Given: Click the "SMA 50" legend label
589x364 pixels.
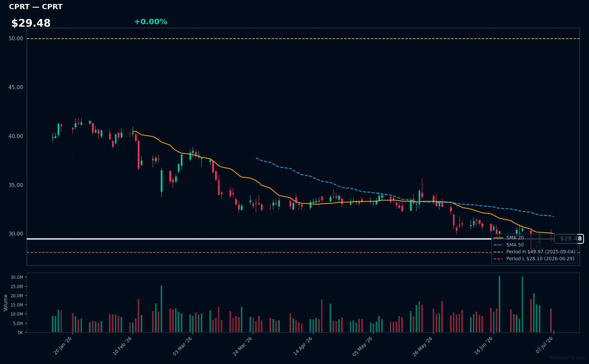Looking at the screenshot, I should 515,245.
